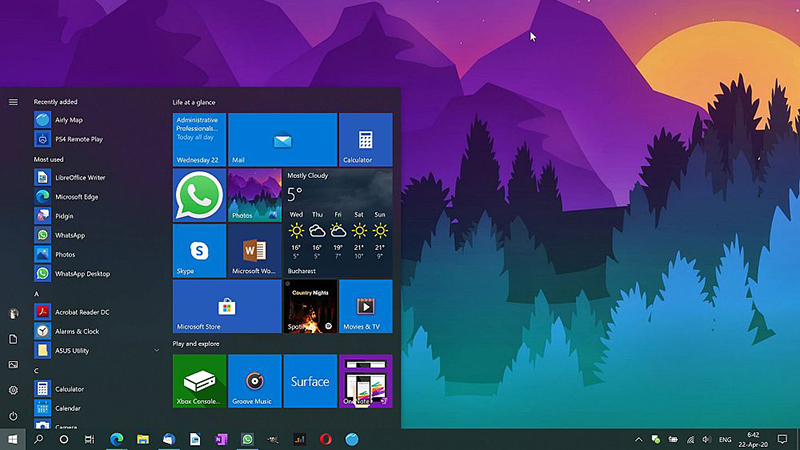Screen dimensions: 800x450
Task: Click the Windows Start button
Action: 13,439
